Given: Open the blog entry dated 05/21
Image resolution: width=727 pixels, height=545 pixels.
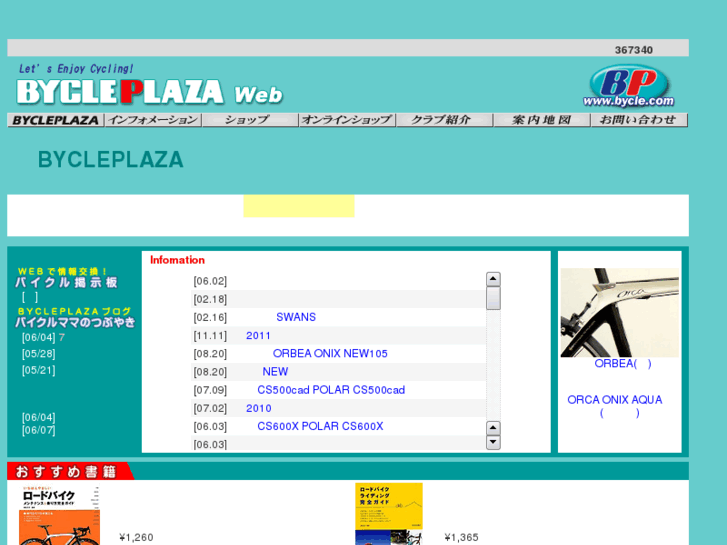Looking at the screenshot, I should (38, 370).
